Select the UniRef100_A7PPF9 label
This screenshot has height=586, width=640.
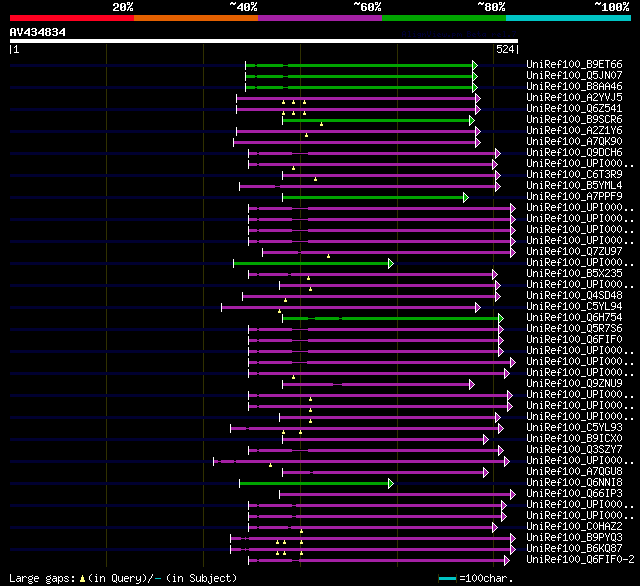click(x=574, y=196)
